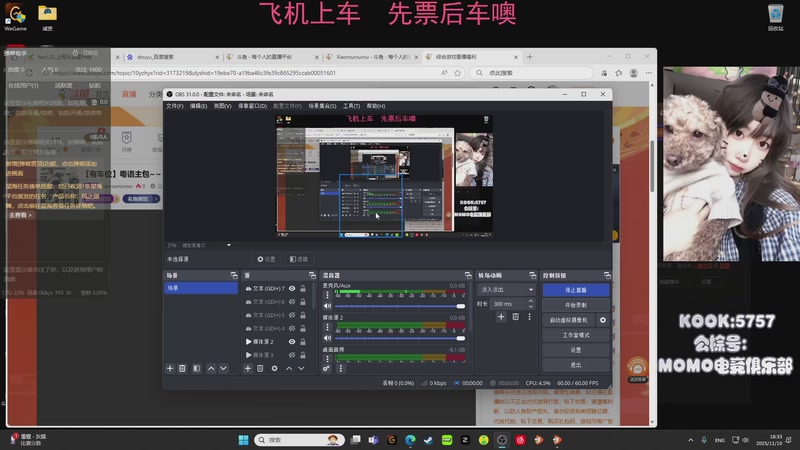Screen dimensions: 800x450
Task: Hide 文本 (GDI+) 7 source via eye icon
Action: 292,288
